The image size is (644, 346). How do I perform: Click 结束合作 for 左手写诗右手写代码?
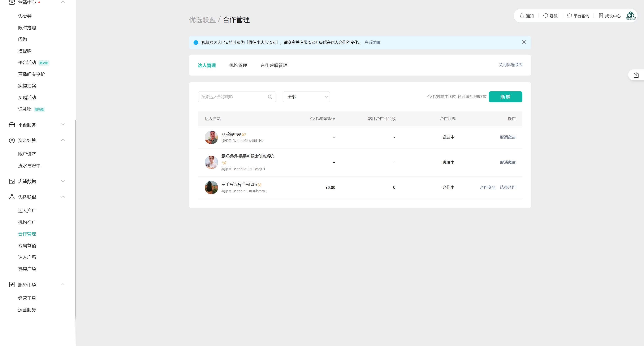click(507, 187)
